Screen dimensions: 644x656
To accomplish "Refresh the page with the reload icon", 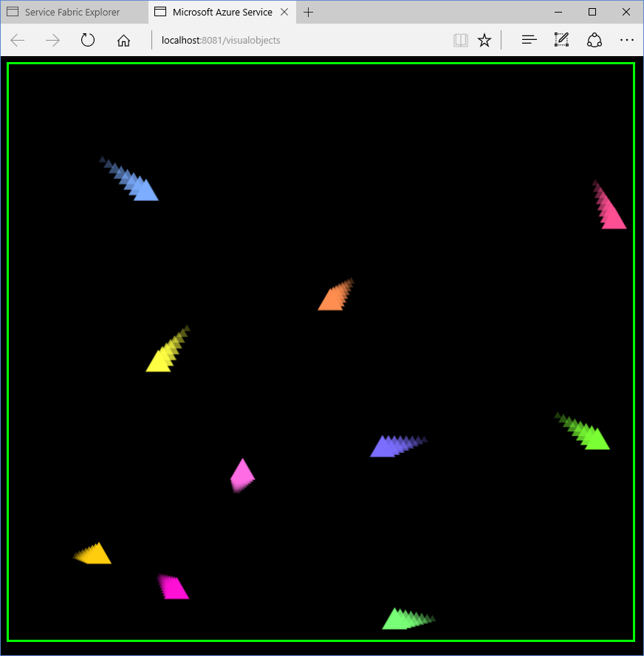I will (x=88, y=41).
